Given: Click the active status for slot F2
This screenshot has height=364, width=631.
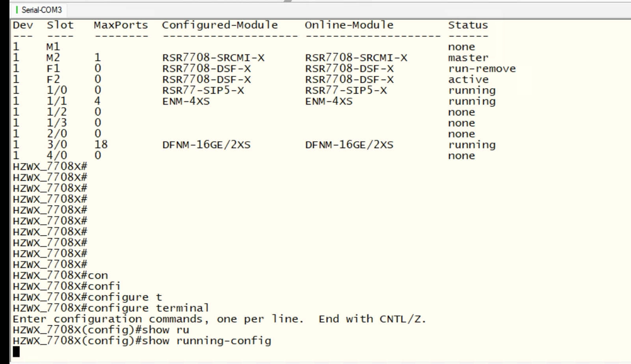Looking at the screenshot, I should coord(468,80).
